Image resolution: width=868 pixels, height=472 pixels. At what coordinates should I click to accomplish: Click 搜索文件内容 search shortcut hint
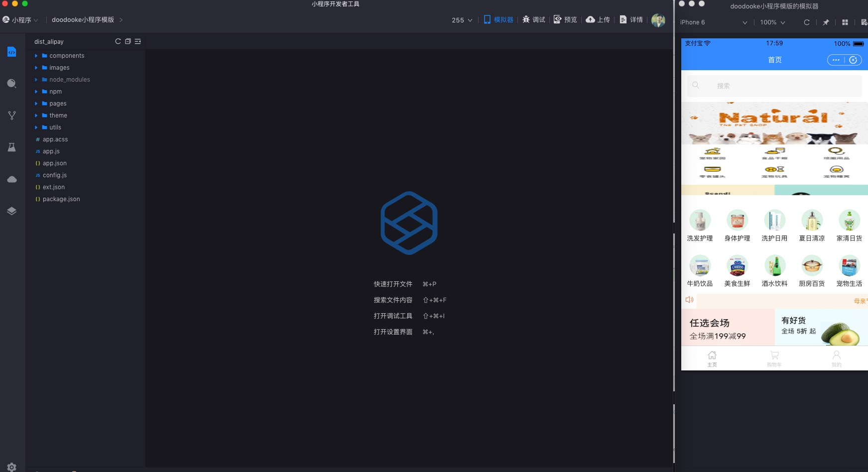click(393, 300)
